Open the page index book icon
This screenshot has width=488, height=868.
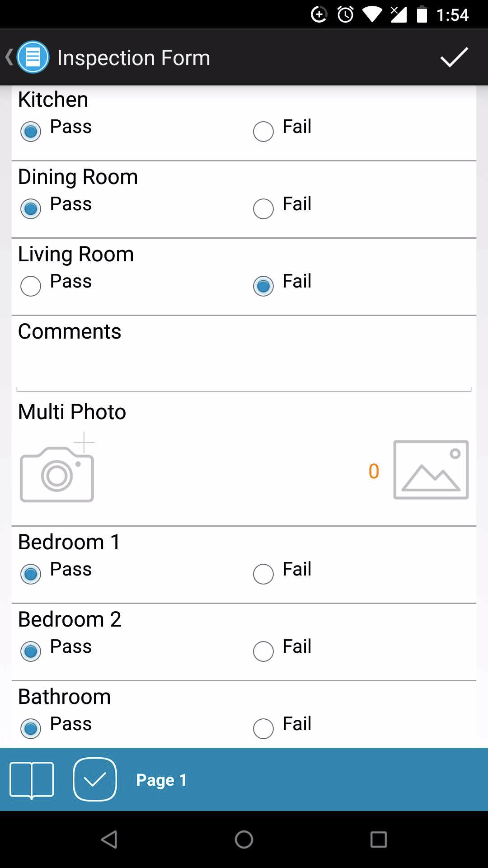[x=32, y=779]
